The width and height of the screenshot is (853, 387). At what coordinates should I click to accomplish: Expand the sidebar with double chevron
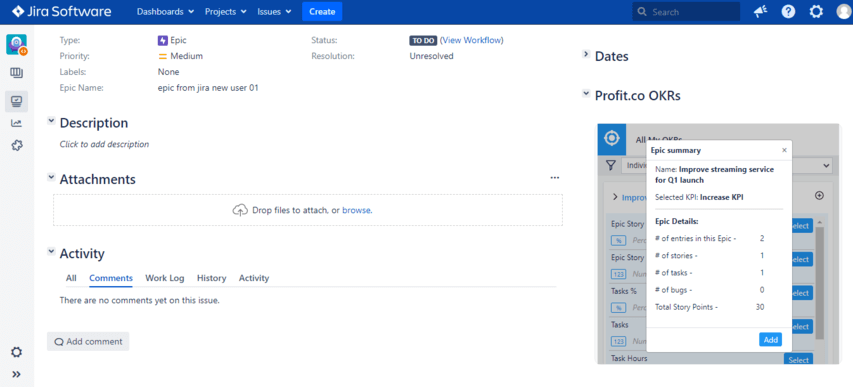point(16,374)
